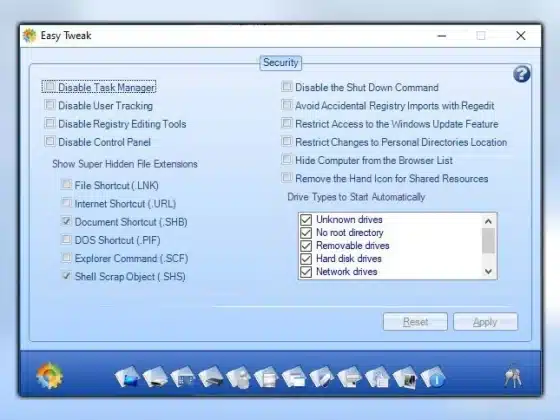The image size is (560, 420).
Task: Check Disable the Shut Down Command
Action: click(x=286, y=86)
